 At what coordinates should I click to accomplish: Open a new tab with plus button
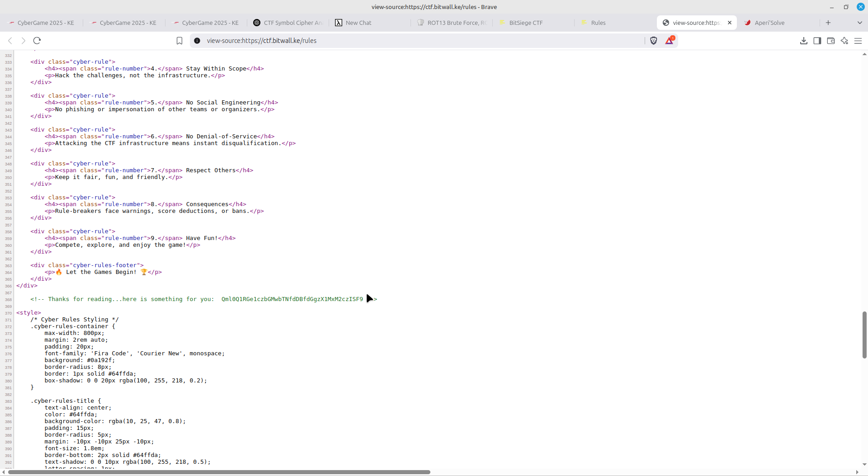(828, 23)
